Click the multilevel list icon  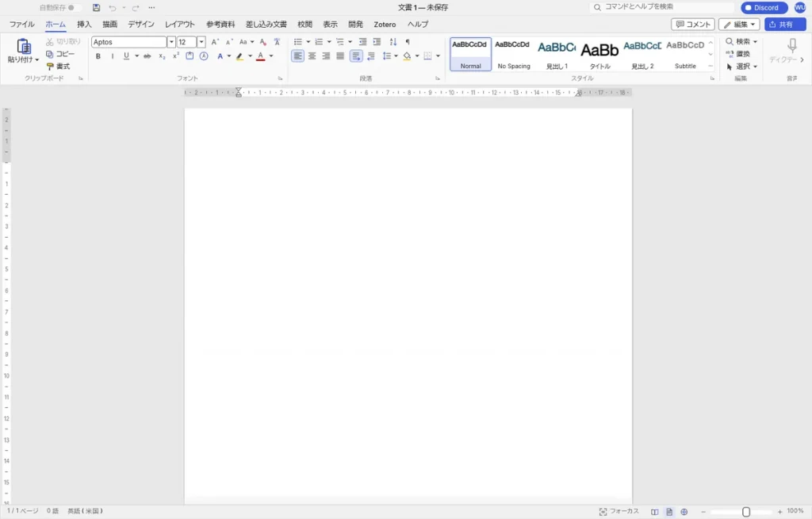(x=339, y=42)
